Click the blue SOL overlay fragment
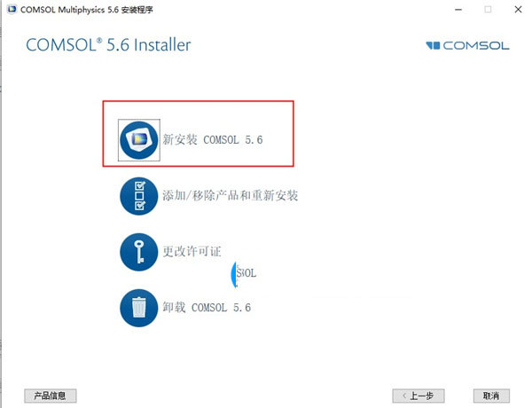 (244, 273)
